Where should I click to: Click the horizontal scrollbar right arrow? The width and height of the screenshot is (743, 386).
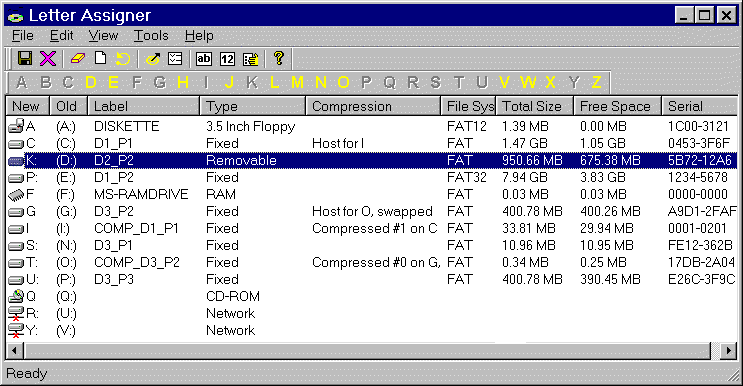[x=728, y=351]
